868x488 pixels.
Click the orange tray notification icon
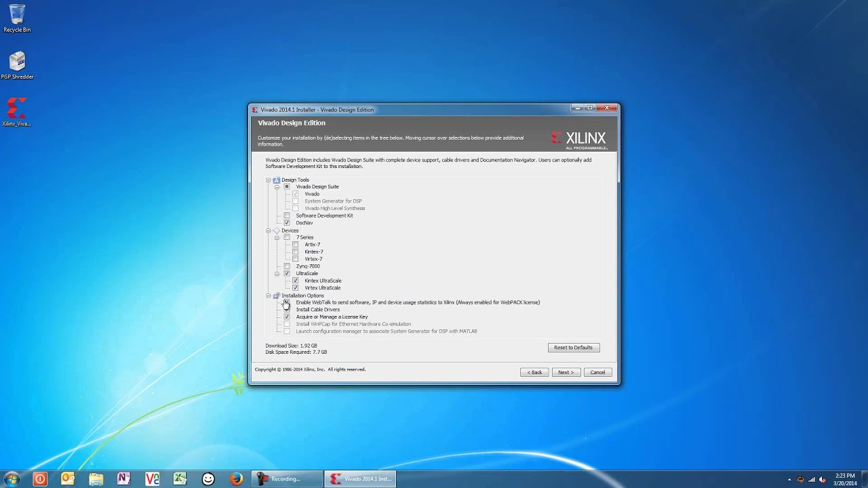coord(801,479)
